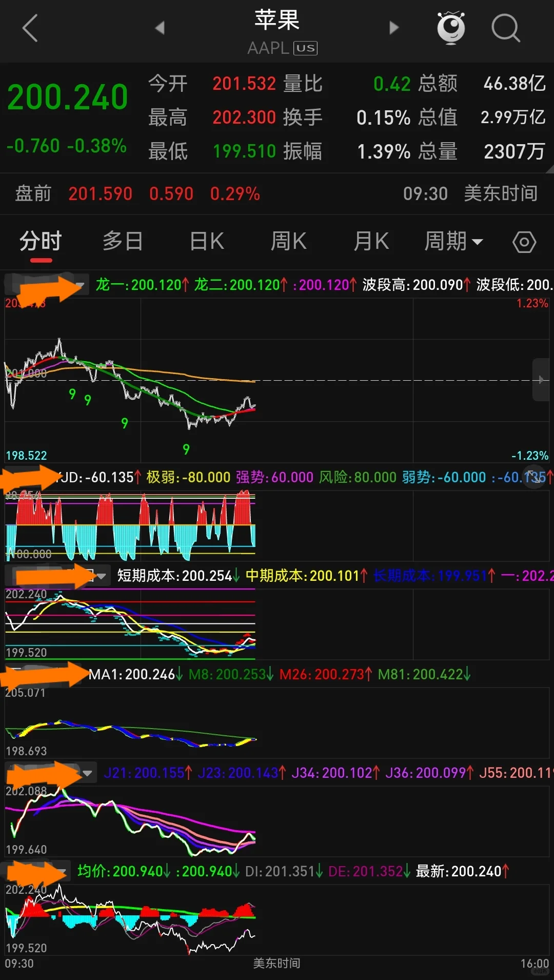Image resolution: width=554 pixels, height=980 pixels.
Task: Open the 周期 period dropdown
Action: pyautogui.click(x=454, y=241)
